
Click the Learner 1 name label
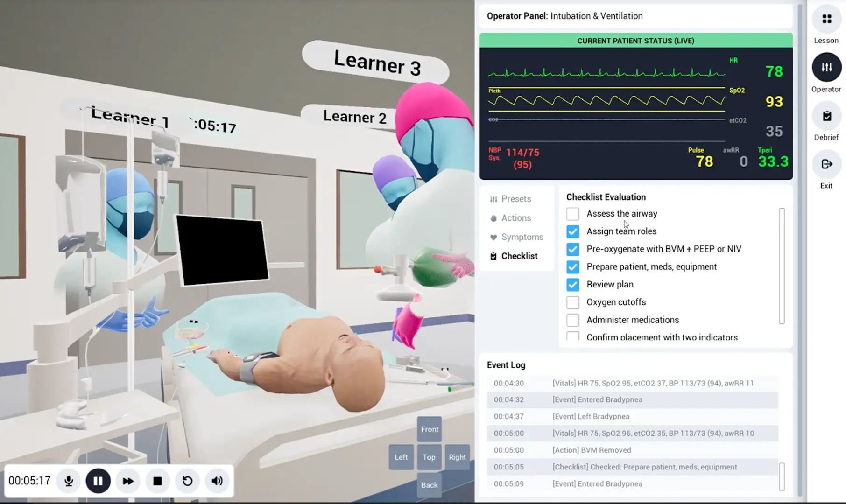point(130,117)
